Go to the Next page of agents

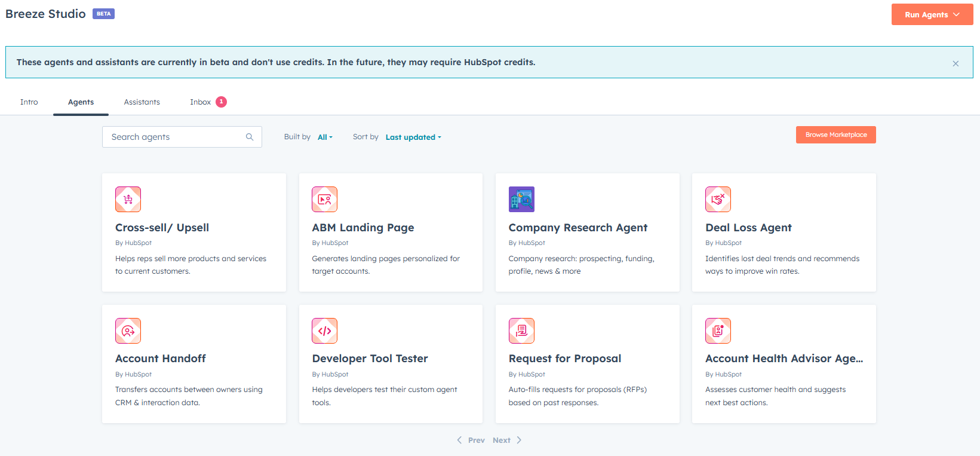pyautogui.click(x=506, y=440)
